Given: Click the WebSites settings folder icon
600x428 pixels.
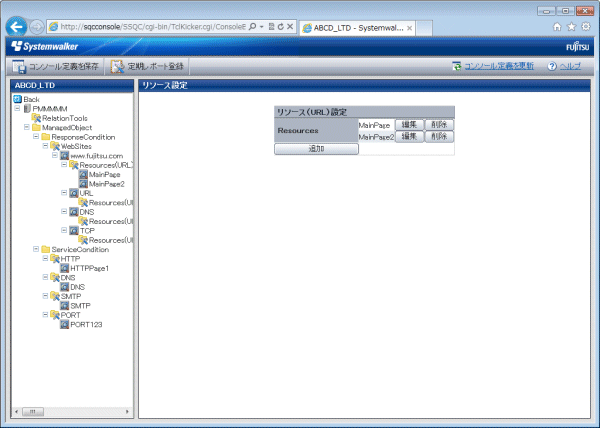Looking at the screenshot, I should tap(55, 146).
